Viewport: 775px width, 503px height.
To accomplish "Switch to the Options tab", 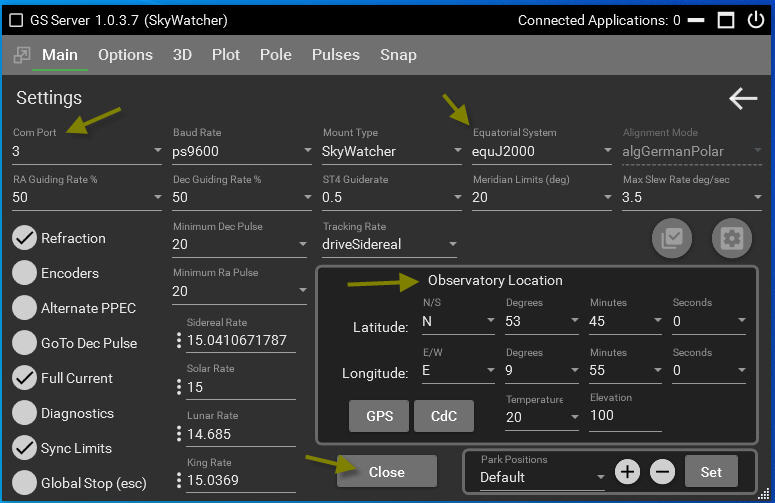I will coord(125,55).
